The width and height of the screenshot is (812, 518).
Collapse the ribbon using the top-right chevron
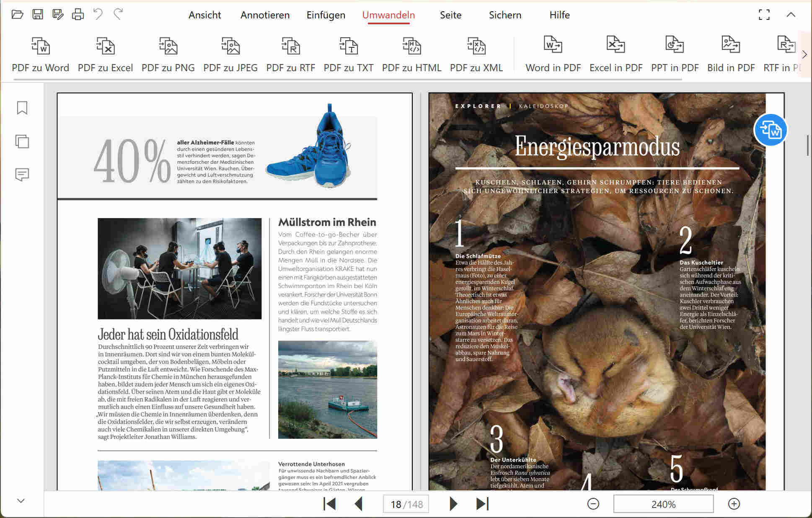[x=791, y=15]
